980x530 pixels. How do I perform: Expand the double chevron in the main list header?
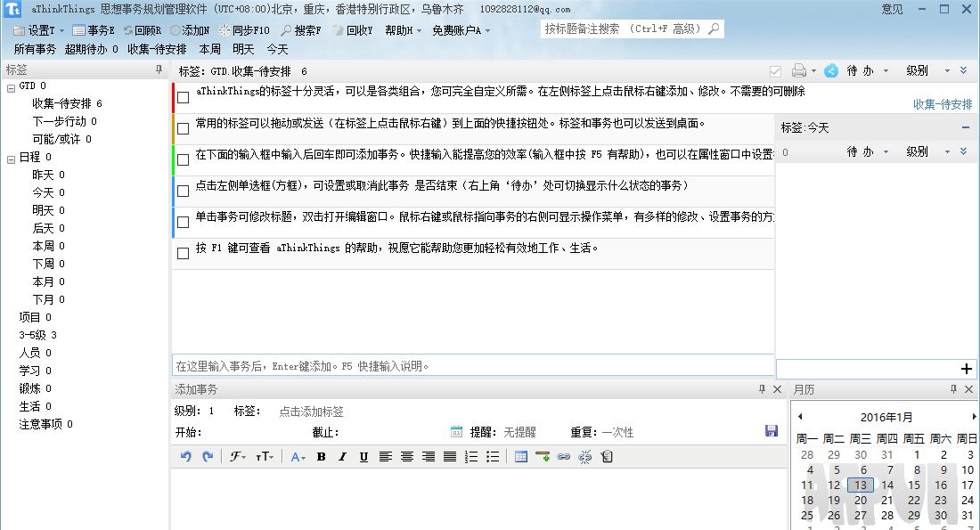[x=964, y=70]
